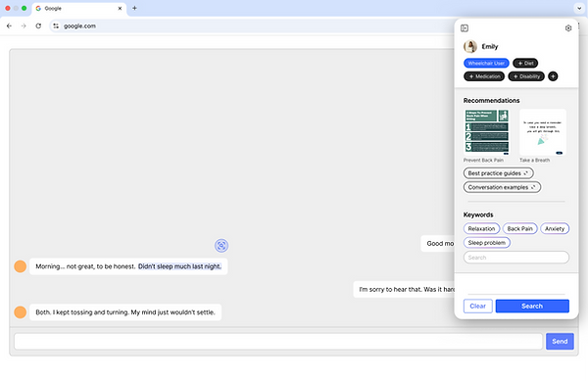Click orange avatar beside 'Morning...' message

point(21,266)
